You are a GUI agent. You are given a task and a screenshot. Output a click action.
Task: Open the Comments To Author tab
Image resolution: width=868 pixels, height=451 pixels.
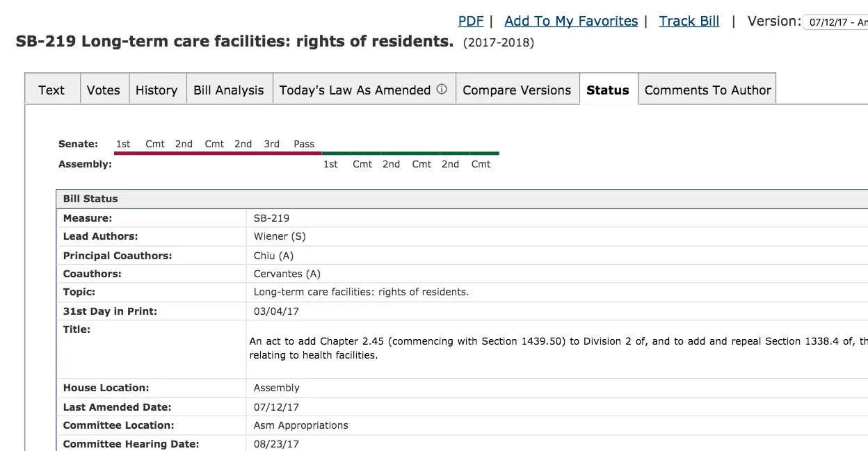coord(707,90)
